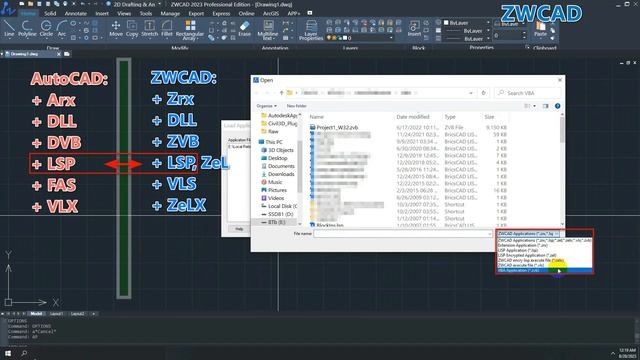Image resolution: width=640 pixels, height=360 pixels.
Task: Click the file list vertical scrollbar
Action: (x=562, y=169)
